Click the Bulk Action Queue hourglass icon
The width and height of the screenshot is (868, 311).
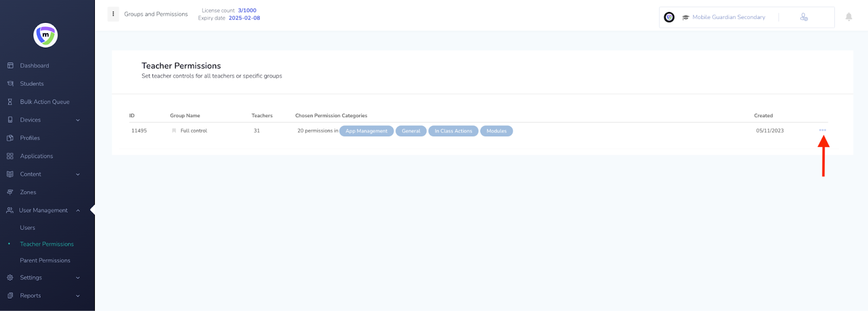[x=10, y=101]
